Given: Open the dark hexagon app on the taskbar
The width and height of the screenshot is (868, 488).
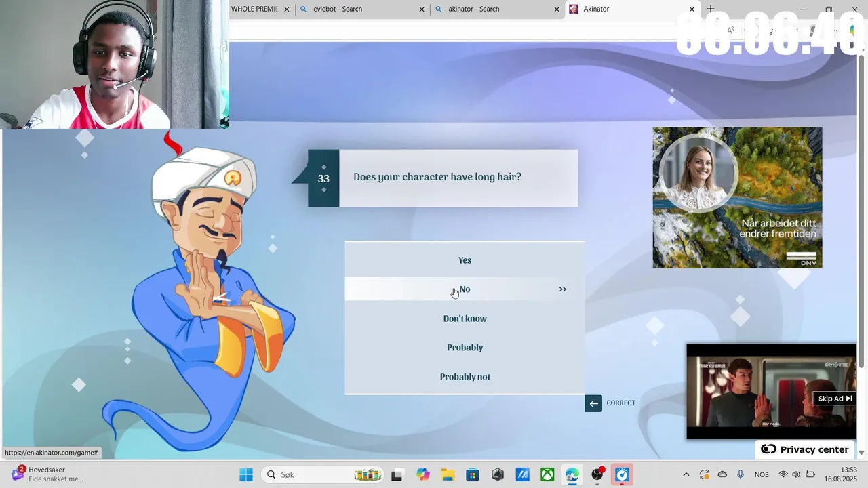Looking at the screenshot, I should coord(498,474).
